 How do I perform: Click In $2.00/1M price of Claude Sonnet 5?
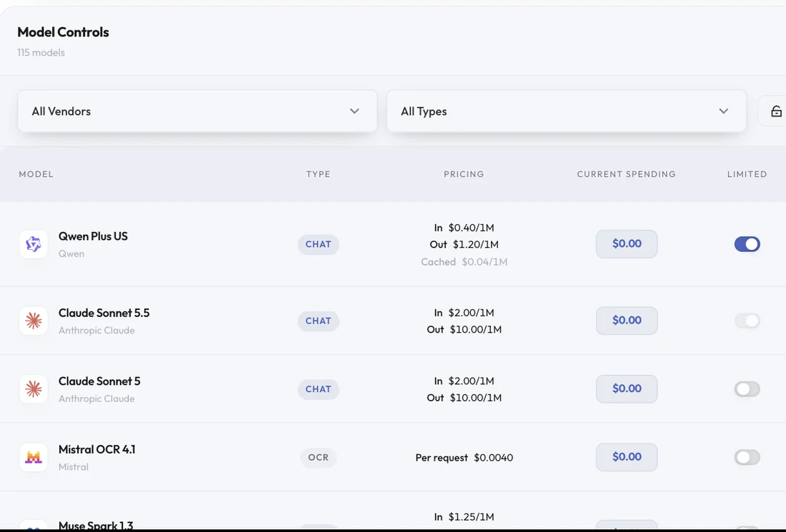[464, 381]
